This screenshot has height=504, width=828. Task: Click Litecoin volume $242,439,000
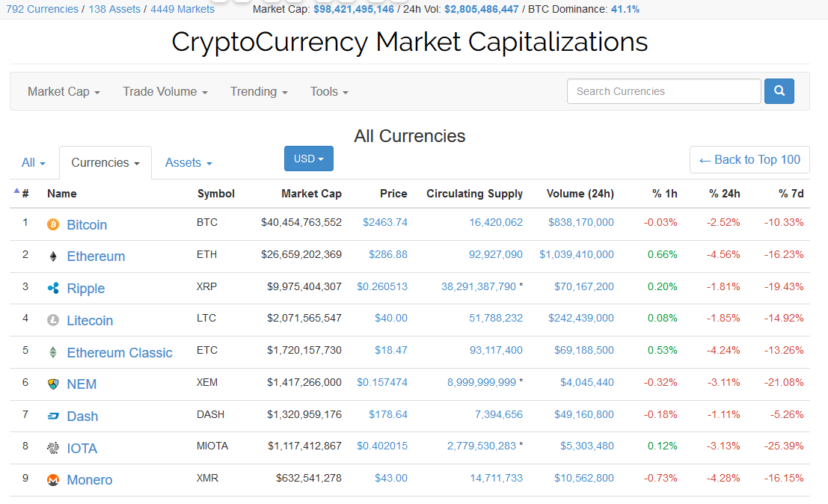coord(581,319)
